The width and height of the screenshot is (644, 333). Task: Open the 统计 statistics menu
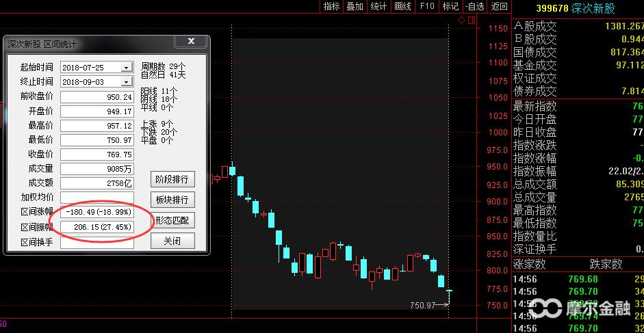(378, 7)
